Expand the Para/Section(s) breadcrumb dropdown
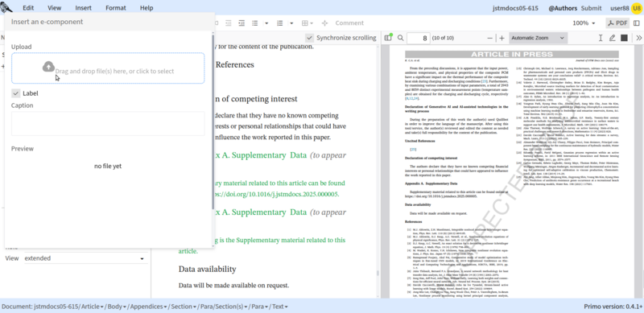The height and width of the screenshot is (313, 644). (x=246, y=307)
